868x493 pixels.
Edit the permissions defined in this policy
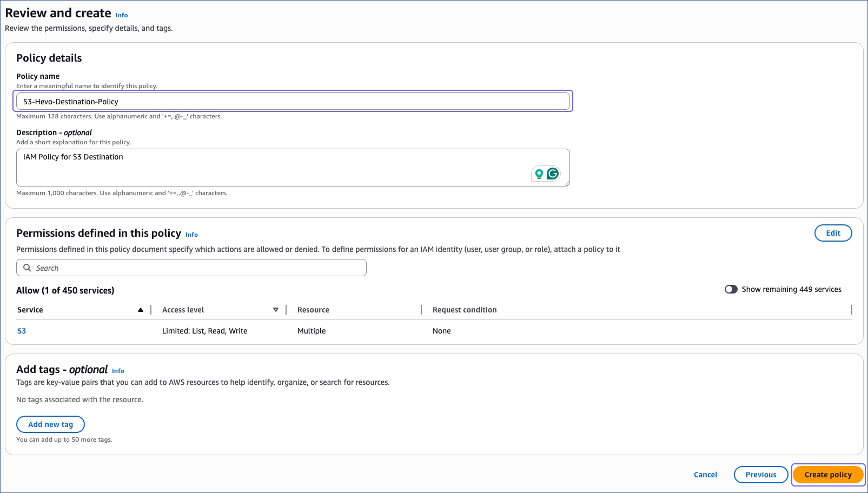pos(833,232)
